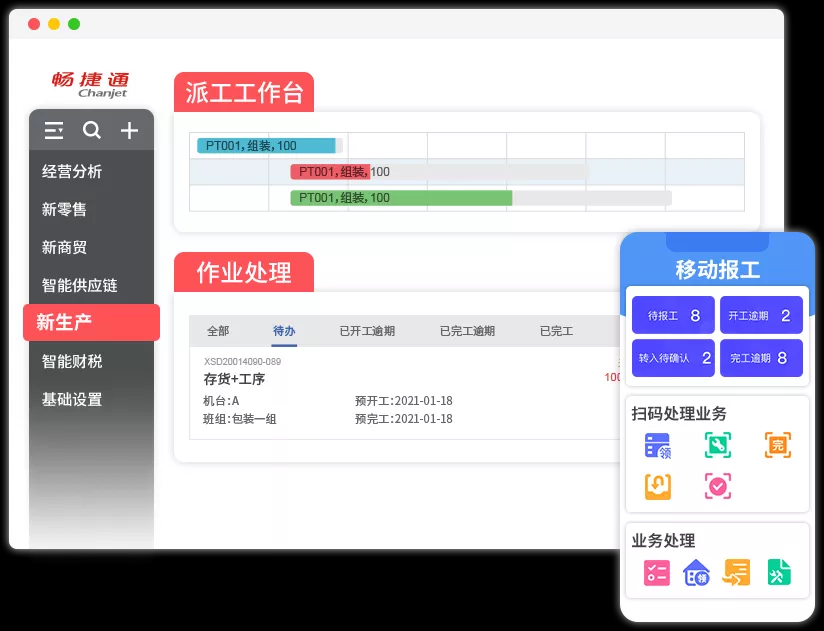The image size is (824, 631).
Task: Tap the pink checkmark scan icon
Action: pyautogui.click(x=717, y=486)
